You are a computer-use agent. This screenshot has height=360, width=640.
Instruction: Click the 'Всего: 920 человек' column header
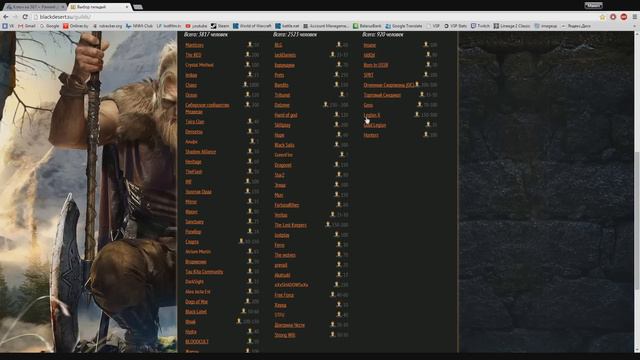[x=383, y=35]
